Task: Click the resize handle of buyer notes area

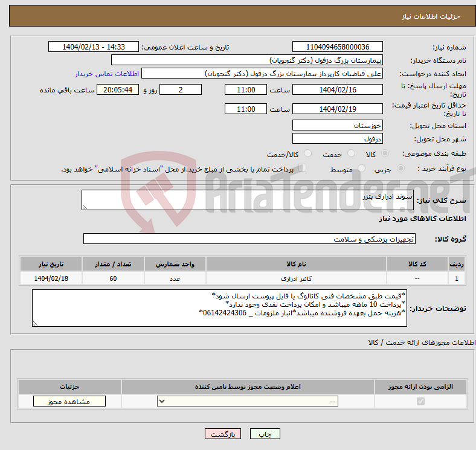Action: pyautogui.click(x=35, y=324)
